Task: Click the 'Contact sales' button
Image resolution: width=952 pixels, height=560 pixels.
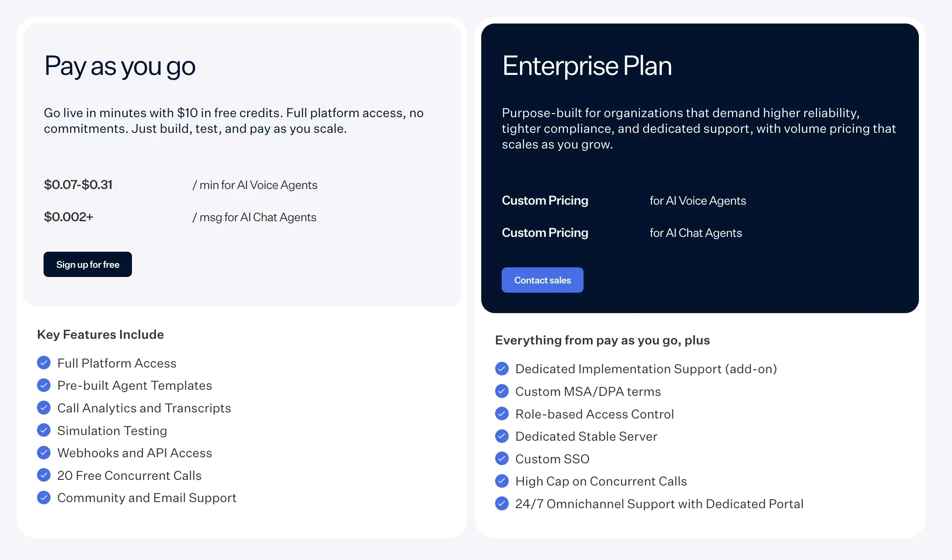Action: tap(542, 280)
